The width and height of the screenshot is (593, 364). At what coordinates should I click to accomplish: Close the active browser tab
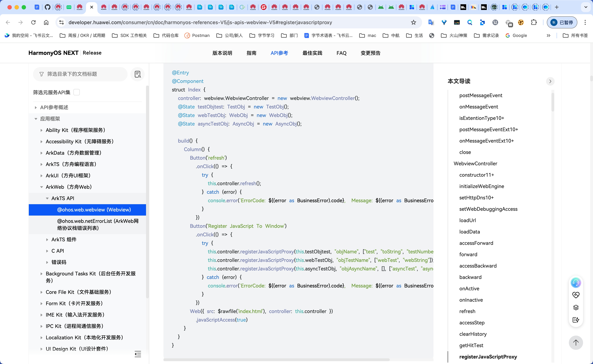pos(91,7)
